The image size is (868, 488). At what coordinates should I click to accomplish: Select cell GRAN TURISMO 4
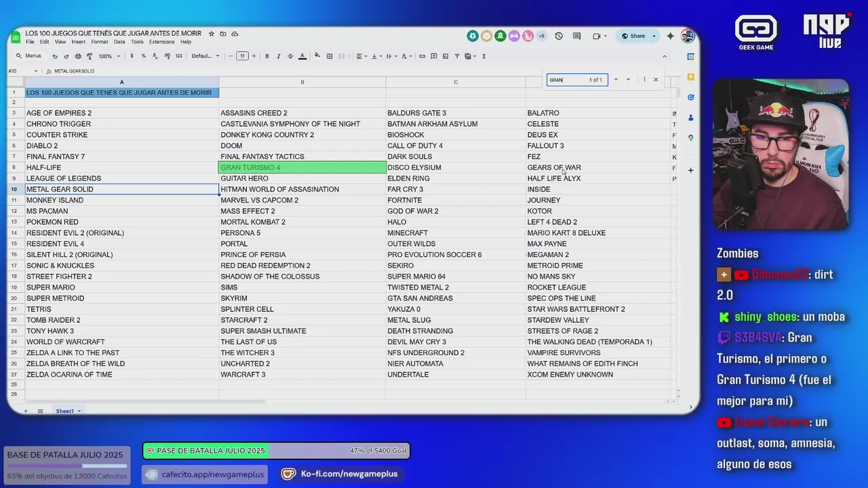coord(302,167)
